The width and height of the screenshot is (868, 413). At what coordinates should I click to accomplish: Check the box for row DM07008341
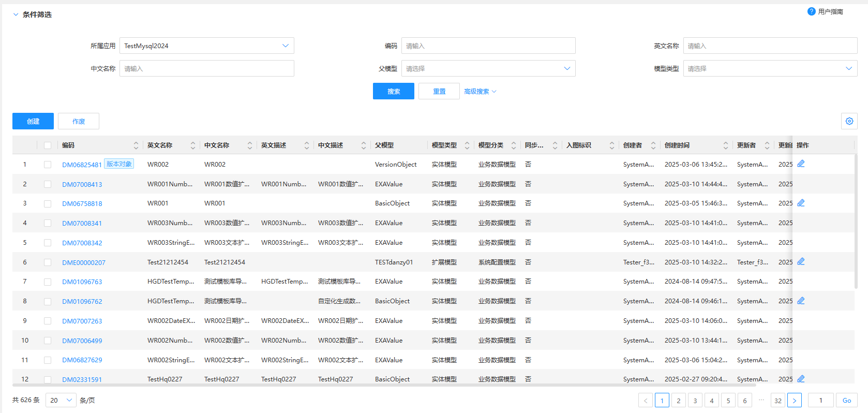pos(48,223)
